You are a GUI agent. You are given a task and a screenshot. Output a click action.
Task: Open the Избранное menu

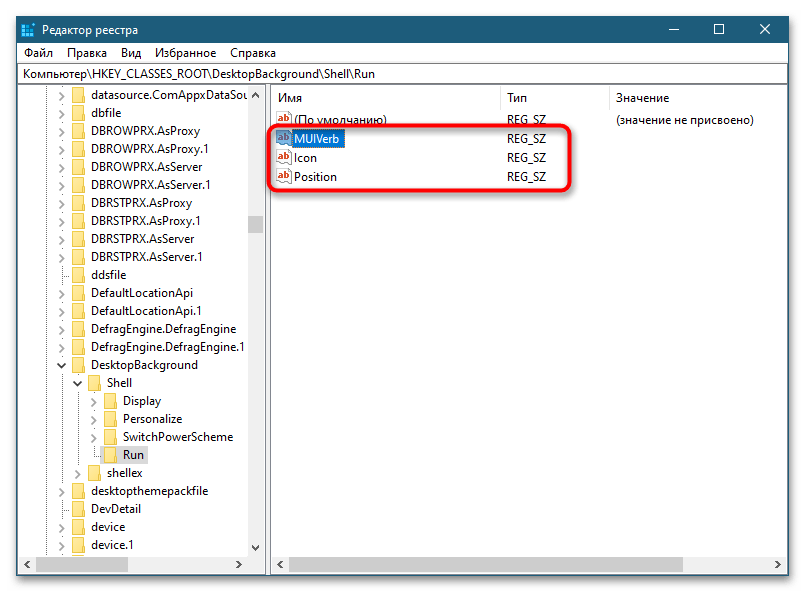pos(185,52)
